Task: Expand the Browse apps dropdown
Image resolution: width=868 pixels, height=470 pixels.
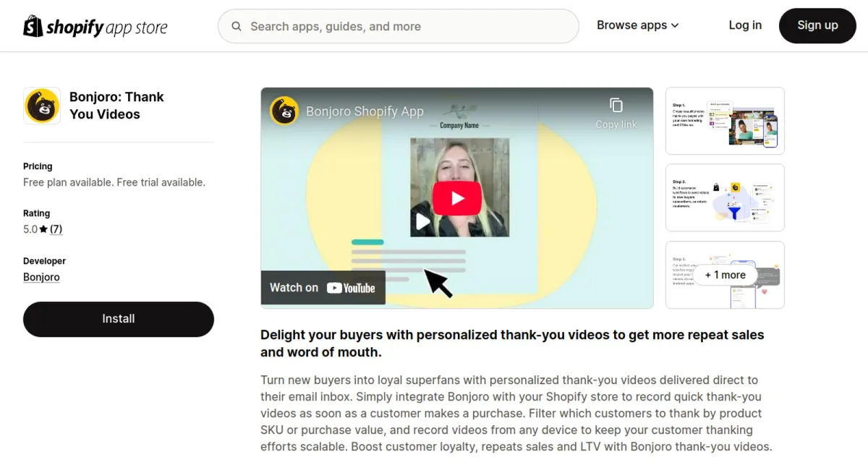Action: click(637, 25)
